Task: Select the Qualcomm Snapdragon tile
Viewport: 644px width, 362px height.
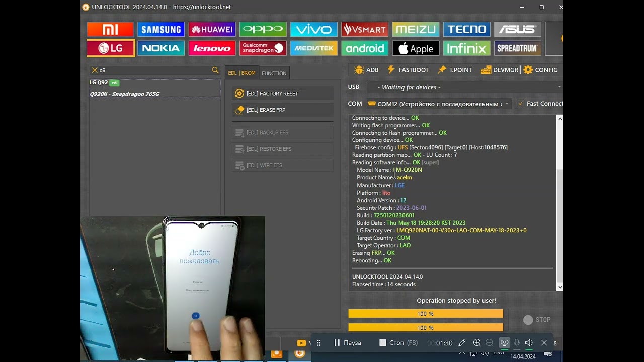Action: tap(263, 48)
